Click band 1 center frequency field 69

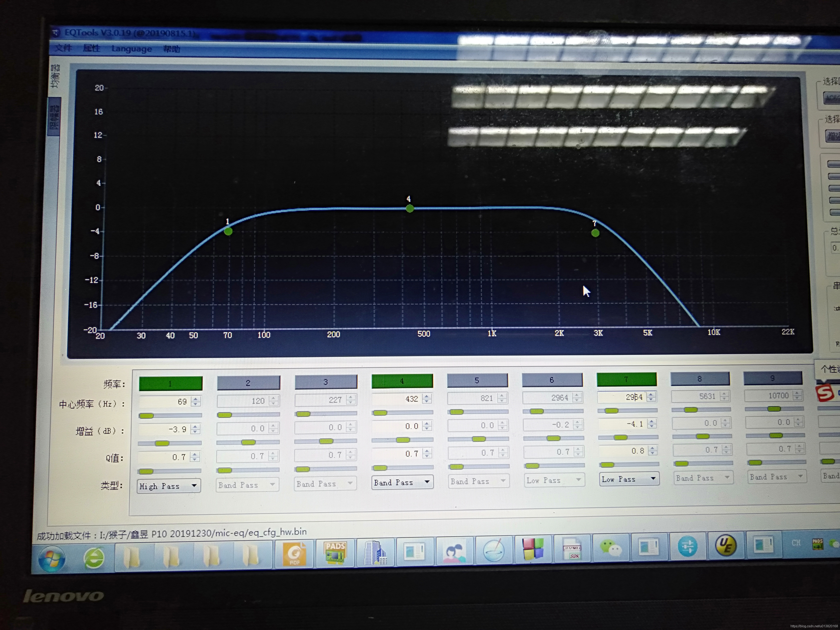pos(165,401)
